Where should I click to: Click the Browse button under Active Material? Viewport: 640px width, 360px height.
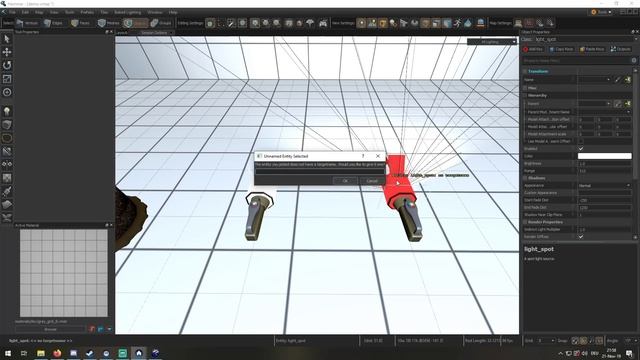pos(51,329)
